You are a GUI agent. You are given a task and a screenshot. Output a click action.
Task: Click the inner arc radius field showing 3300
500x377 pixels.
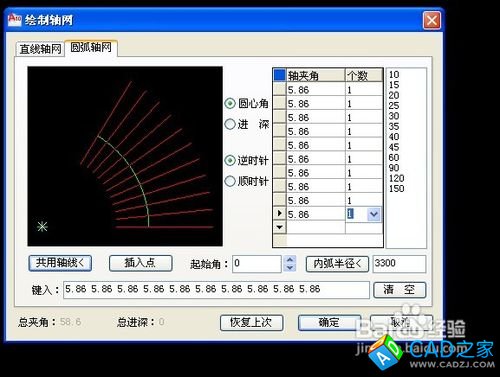pos(399,264)
